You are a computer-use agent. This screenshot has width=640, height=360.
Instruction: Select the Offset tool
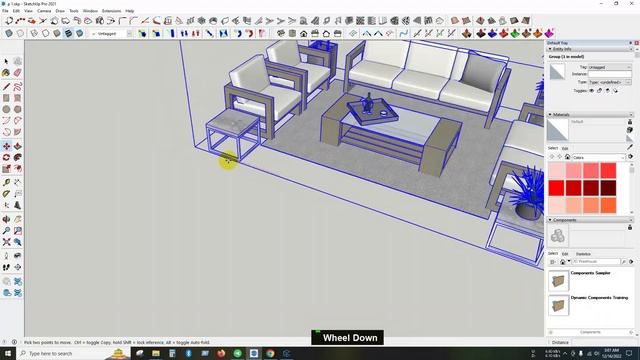coord(18,169)
